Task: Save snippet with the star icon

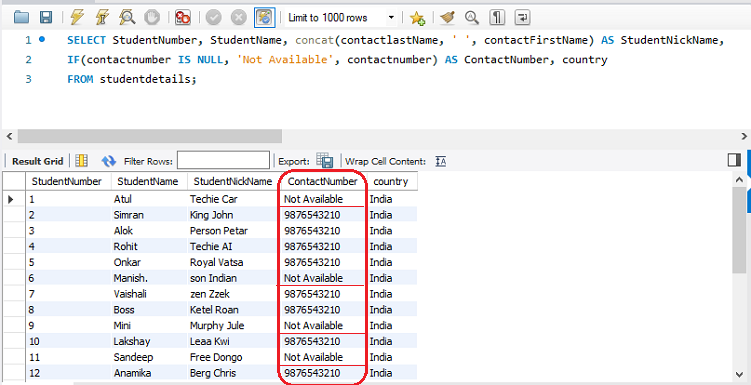Action: (417, 18)
